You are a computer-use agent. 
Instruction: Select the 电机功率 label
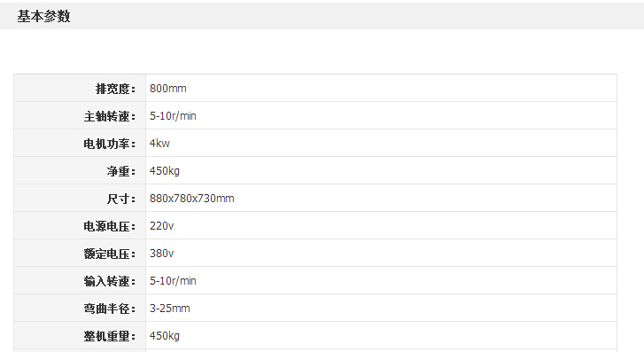pos(110,144)
